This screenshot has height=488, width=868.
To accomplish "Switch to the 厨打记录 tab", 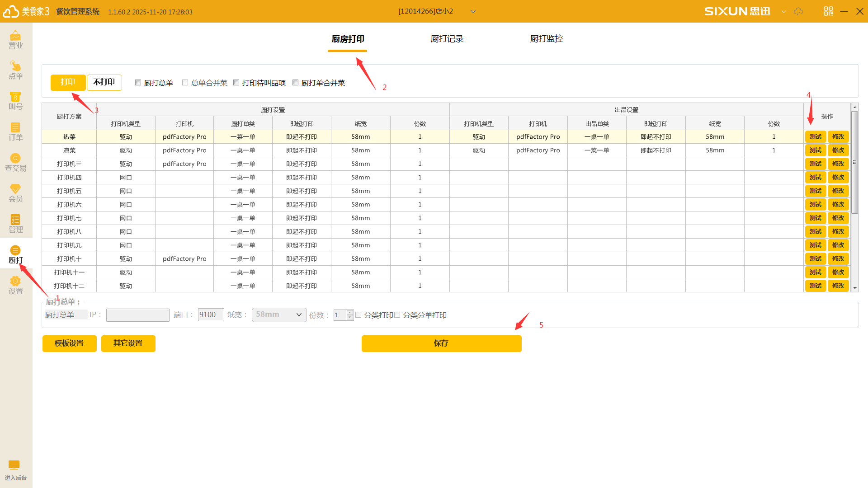I will (x=447, y=39).
